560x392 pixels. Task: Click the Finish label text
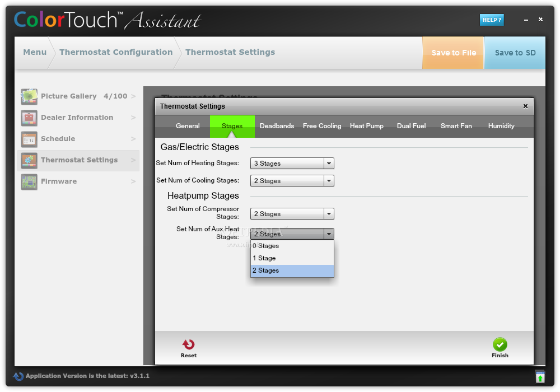[x=500, y=356]
